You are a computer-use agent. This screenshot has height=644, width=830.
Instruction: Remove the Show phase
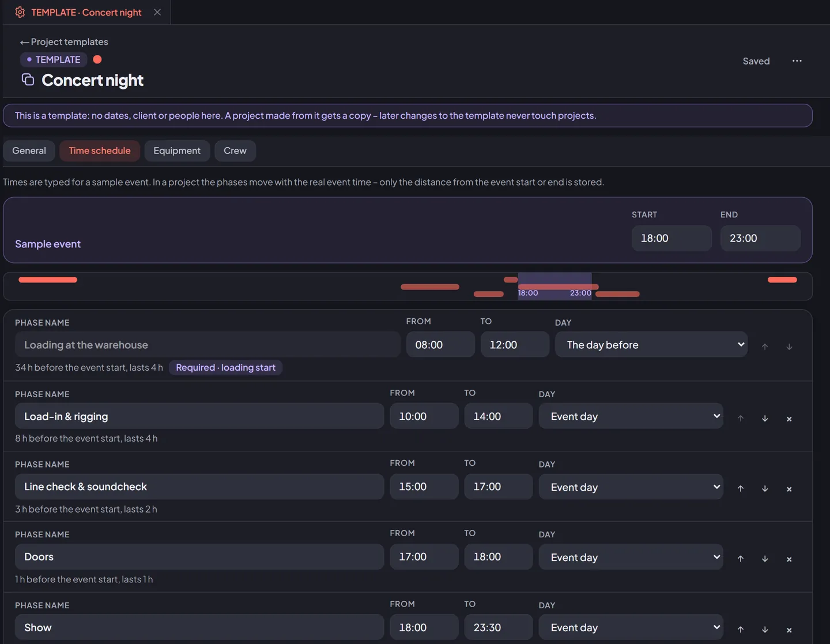789,630
